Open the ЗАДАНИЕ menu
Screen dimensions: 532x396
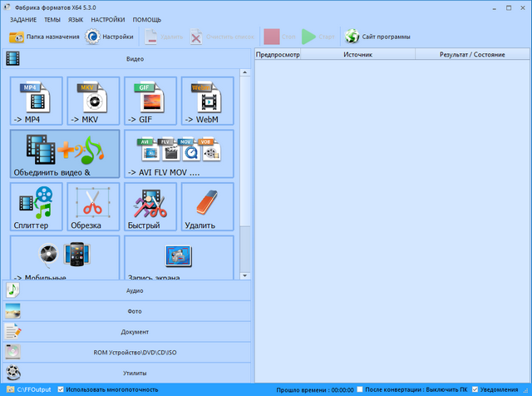[x=23, y=19]
